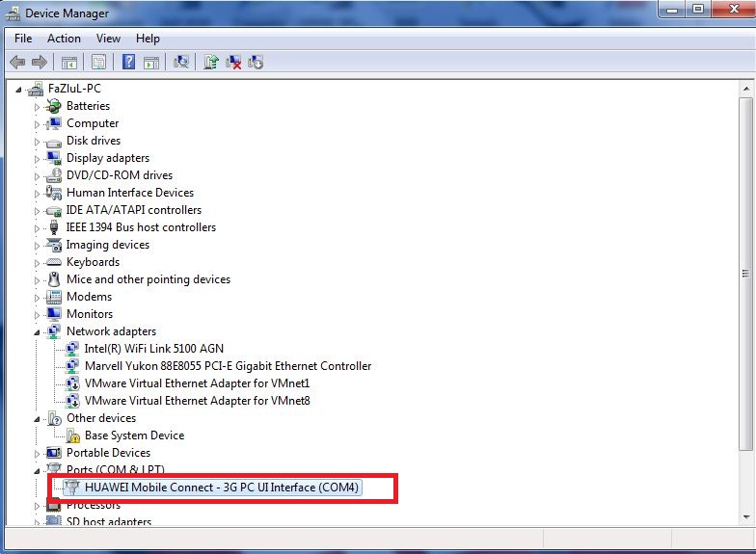Select the Mice and other pointing devices label

[x=148, y=279]
